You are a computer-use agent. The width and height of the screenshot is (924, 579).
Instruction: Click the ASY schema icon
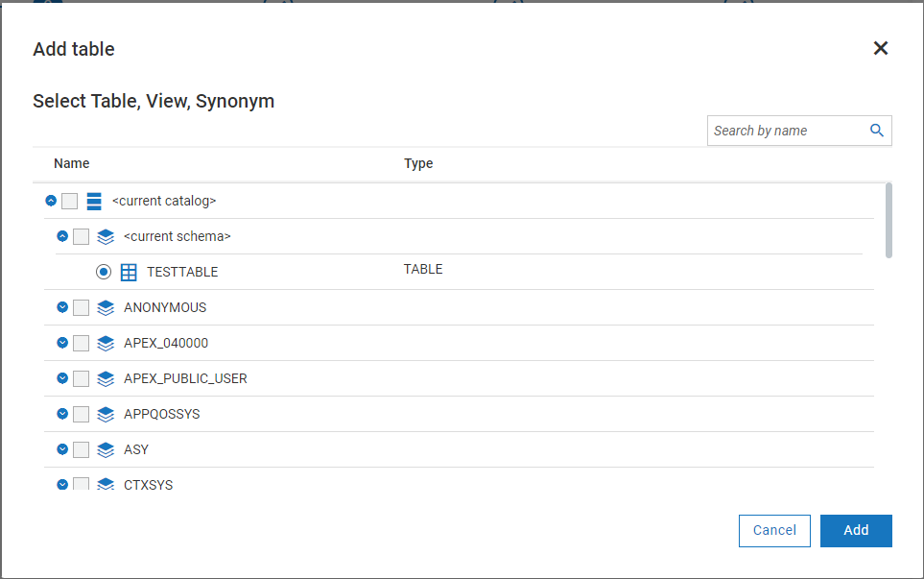coord(106,449)
